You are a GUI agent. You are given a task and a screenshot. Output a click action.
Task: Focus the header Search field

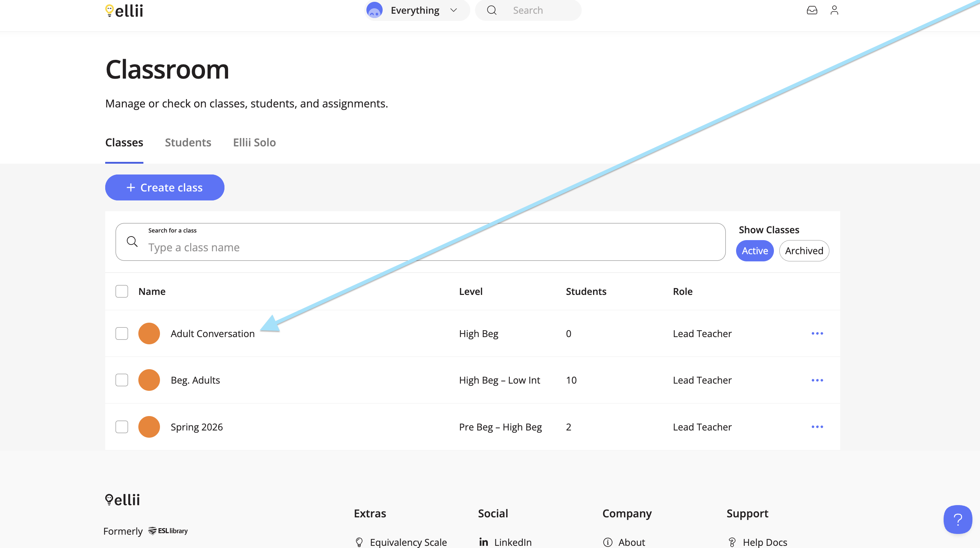pos(529,10)
